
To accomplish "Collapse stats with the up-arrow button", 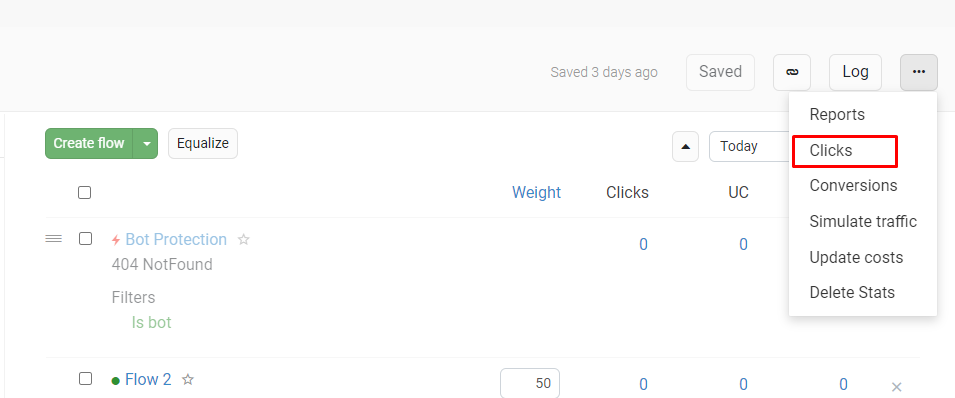I will [x=685, y=146].
